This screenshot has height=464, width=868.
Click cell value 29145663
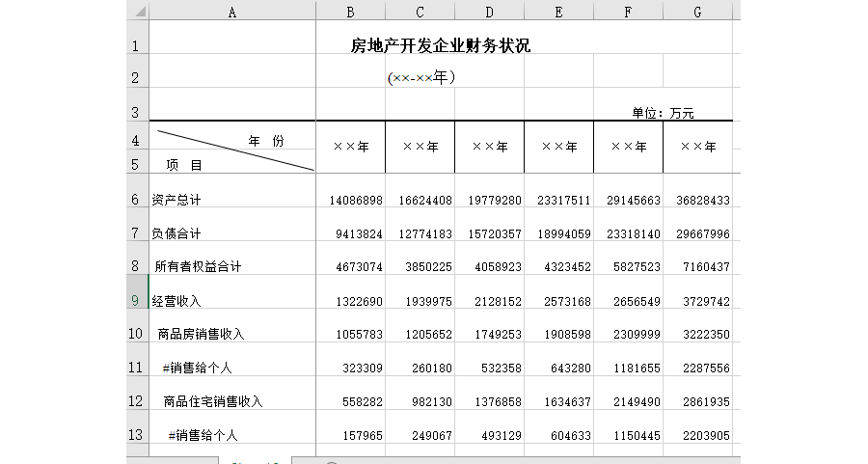pos(634,201)
